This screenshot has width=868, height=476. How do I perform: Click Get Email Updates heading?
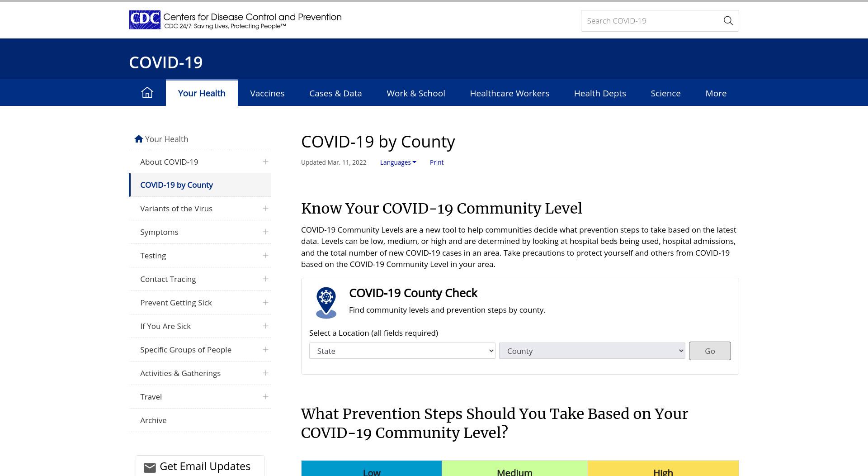(x=205, y=466)
